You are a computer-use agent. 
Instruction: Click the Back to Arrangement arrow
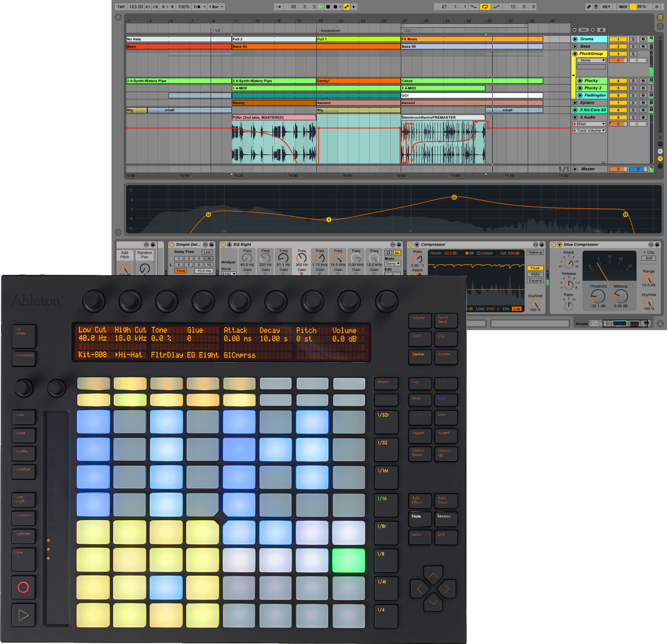(354, 7)
